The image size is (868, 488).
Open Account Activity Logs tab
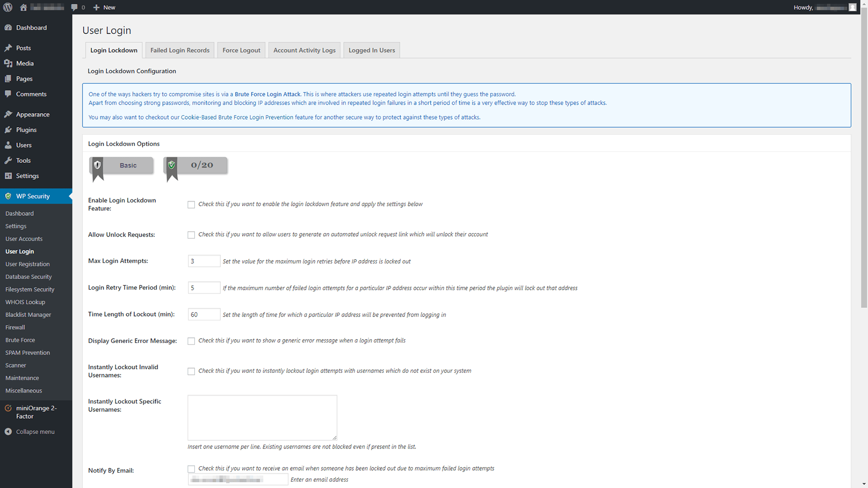[304, 50]
